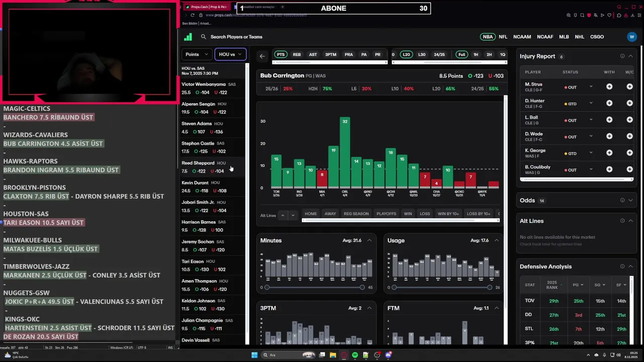644x362 pixels.
Task: Click Minutes range slider left handle
Action: (267, 288)
